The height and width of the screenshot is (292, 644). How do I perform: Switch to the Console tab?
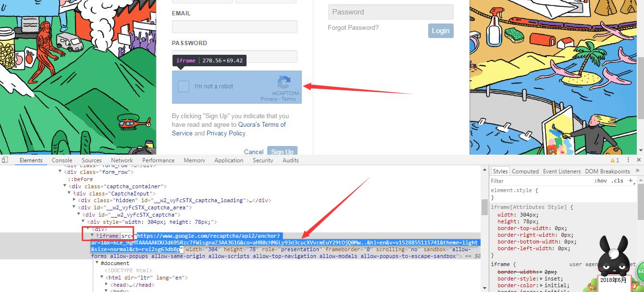coord(62,160)
